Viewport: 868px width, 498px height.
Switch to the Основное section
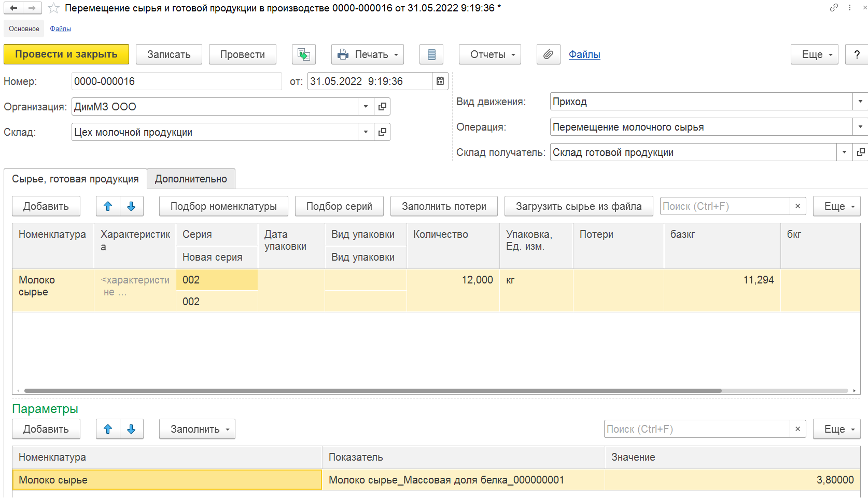point(24,29)
